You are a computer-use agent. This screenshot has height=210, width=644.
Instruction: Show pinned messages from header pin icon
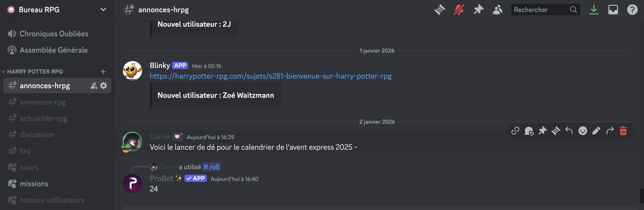tap(478, 10)
